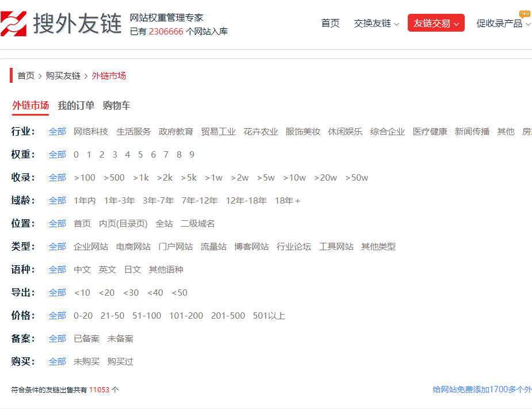Image resolution: width=532 pixels, height=409 pixels.
Task: Filter industry by 网络科技
Action: (91, 131)
